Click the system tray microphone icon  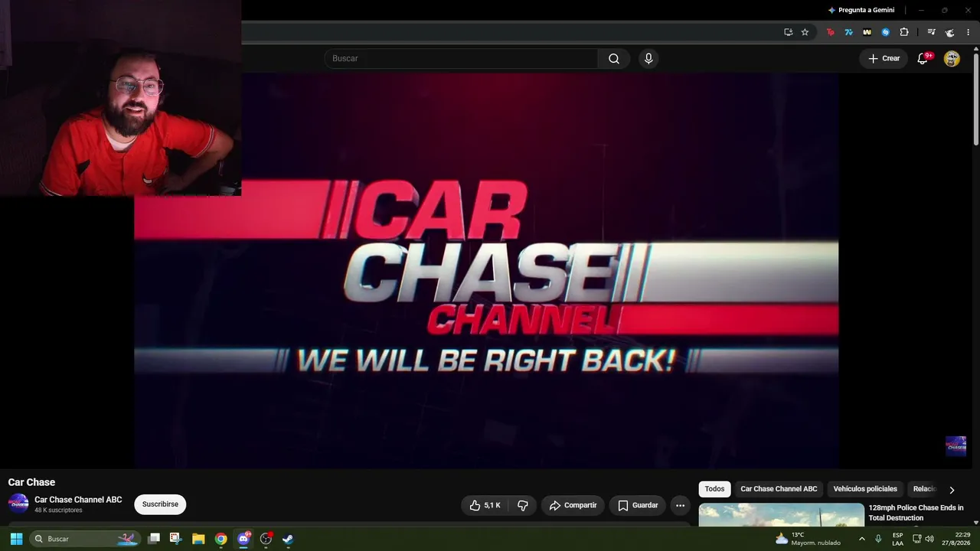point(878,539)
